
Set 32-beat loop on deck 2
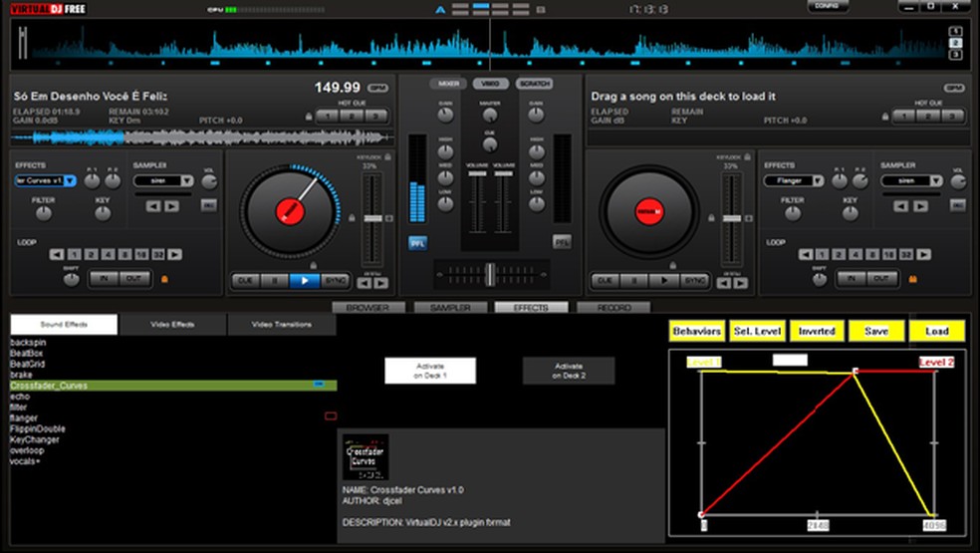point(906,255)
